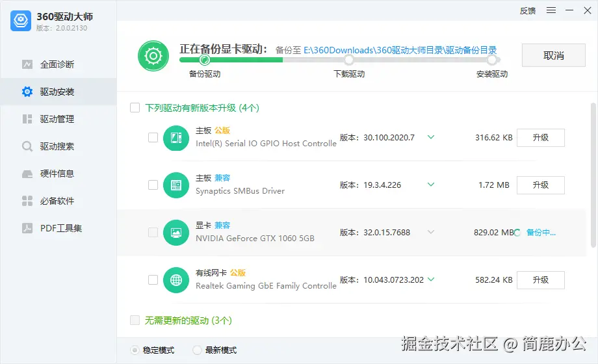
Task: Click the 安装驱动 progress step marker
Action: 492,60
